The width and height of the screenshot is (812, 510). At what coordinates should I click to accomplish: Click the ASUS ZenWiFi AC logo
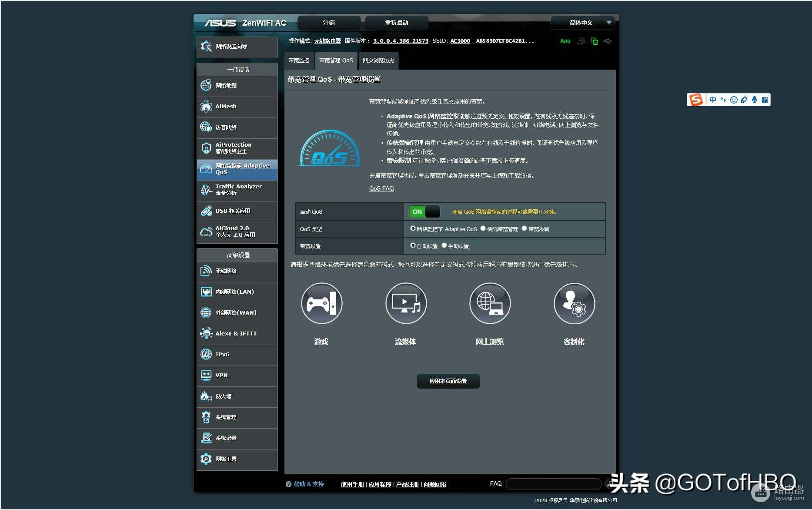click(245, 23)
